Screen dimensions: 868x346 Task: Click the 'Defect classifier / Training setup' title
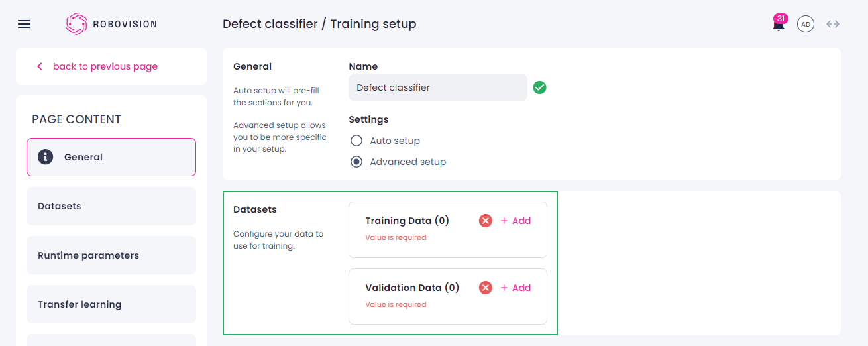point(319,24)
